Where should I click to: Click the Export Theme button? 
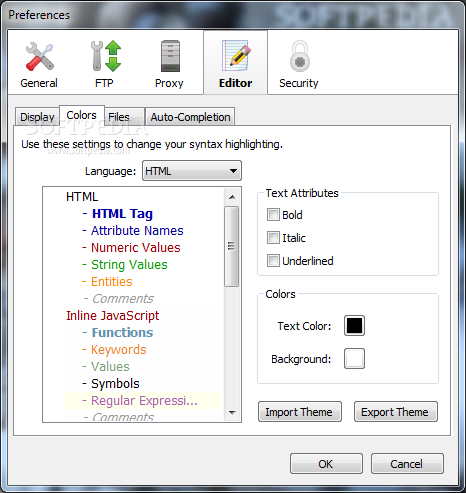pos(396,412)
